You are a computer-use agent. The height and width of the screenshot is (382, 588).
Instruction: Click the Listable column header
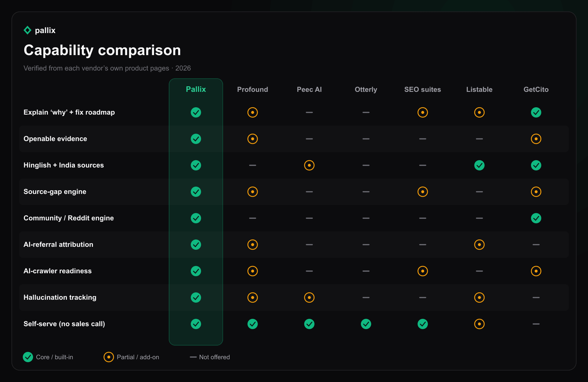tap(479, 89)
